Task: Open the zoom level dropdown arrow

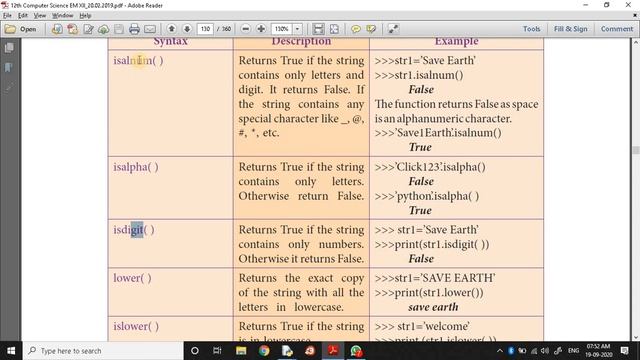Action: tap(297, 29)
